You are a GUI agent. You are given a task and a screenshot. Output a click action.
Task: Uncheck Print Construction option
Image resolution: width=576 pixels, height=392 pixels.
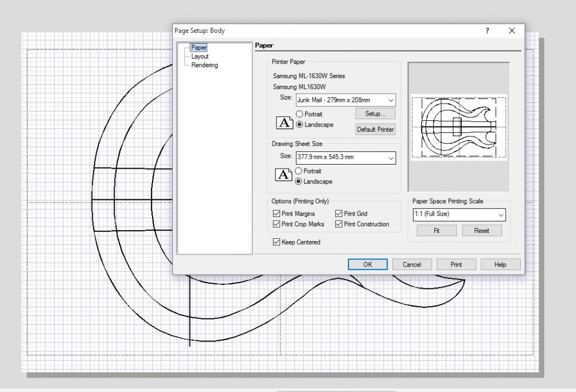coord(338,224)
